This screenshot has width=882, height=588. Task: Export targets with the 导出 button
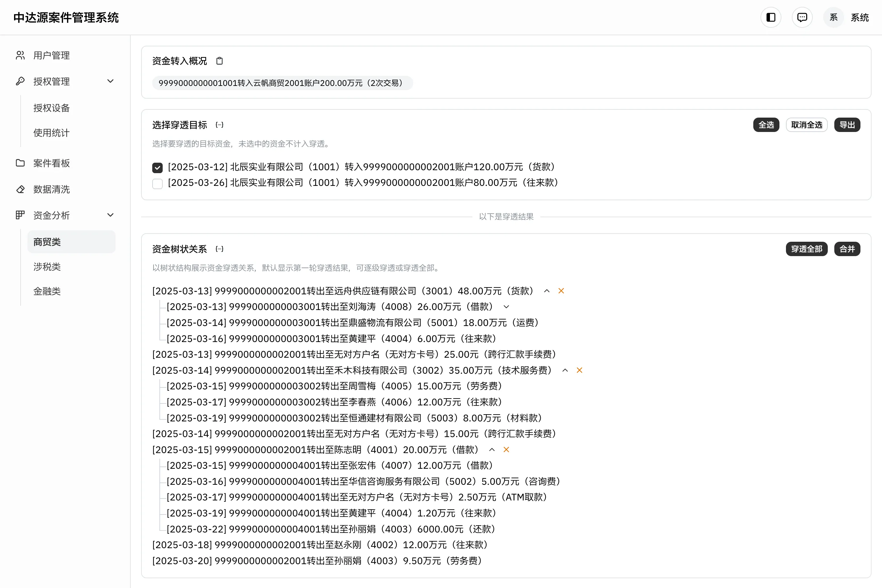[x=847, y=125]
